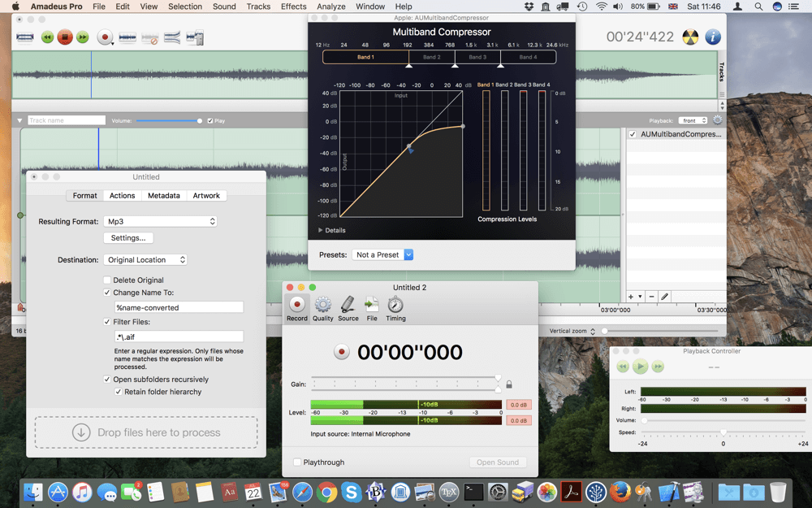Click the big red record button showing 00'00"000

coord(341,350)
